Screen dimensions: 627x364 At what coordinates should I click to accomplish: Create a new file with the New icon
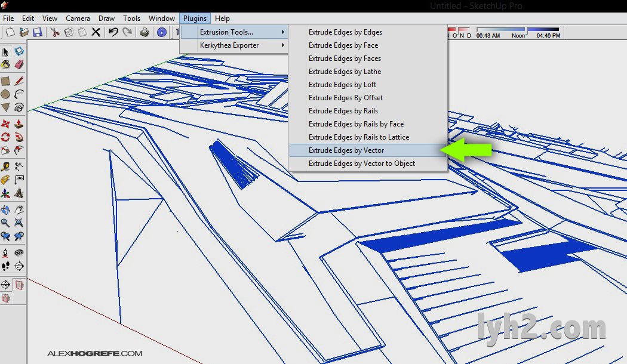pyautogui.click(x=10, y=32)
